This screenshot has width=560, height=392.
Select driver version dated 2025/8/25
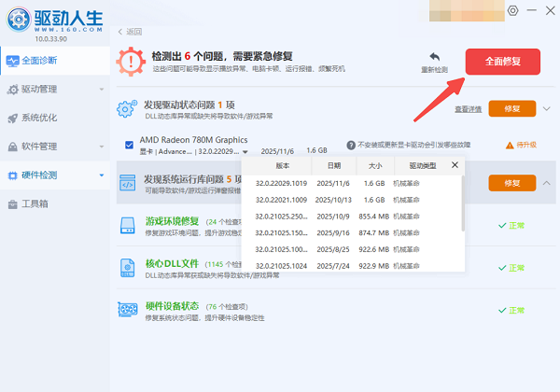point(352,249)
